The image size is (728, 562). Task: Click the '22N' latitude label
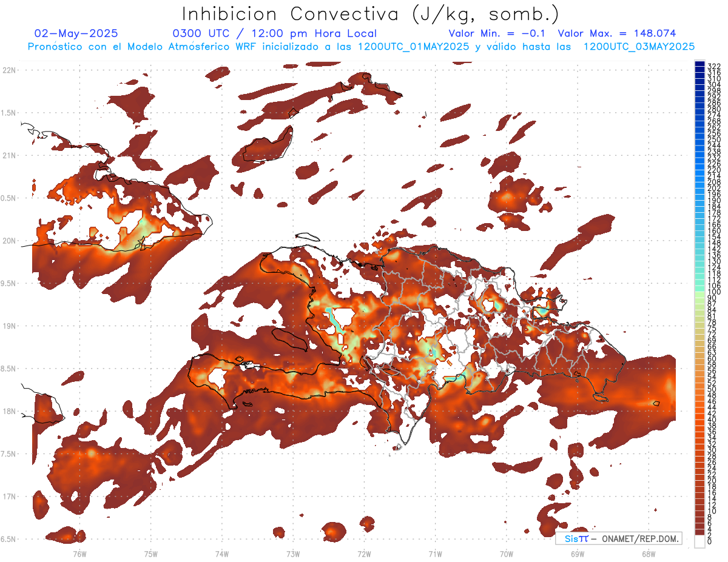coord(9,70)
